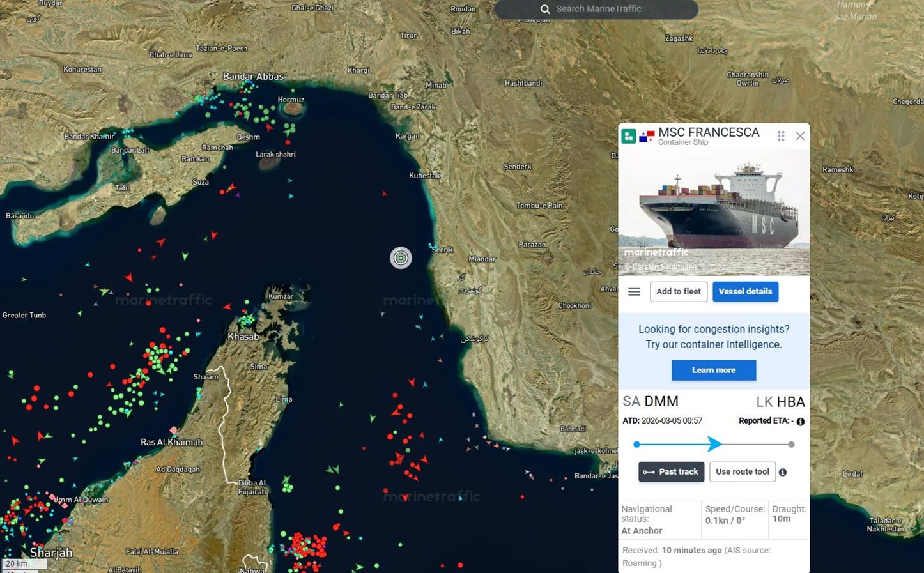Select the highlighted vessel marker on the map
Viewport: 924px width, 573px height.
[401, 257]
